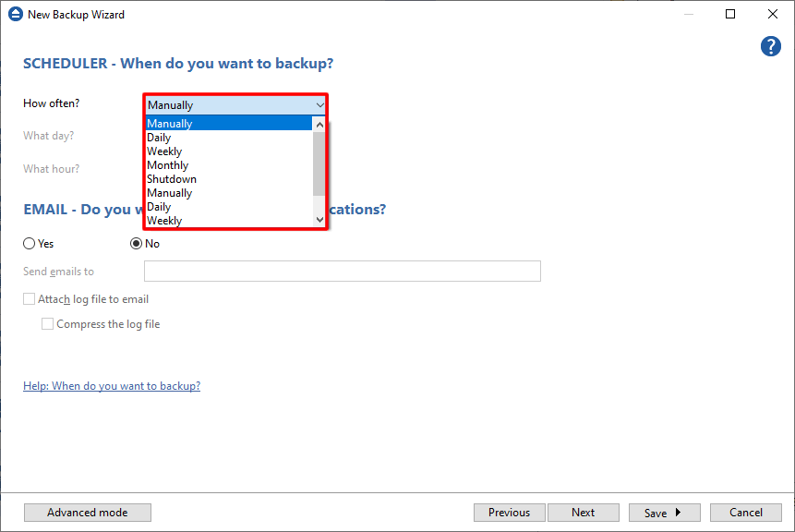Choose Monthly from the frequency list
The image size is (795, 532).
(x=168, y=165)
